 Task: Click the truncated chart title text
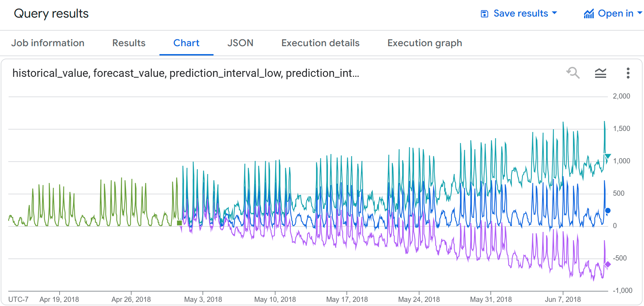[186, 73]
